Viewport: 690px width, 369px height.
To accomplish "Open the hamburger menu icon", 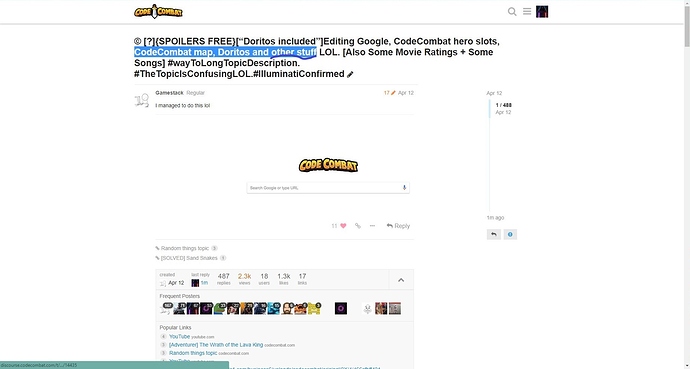I will 527,11.
